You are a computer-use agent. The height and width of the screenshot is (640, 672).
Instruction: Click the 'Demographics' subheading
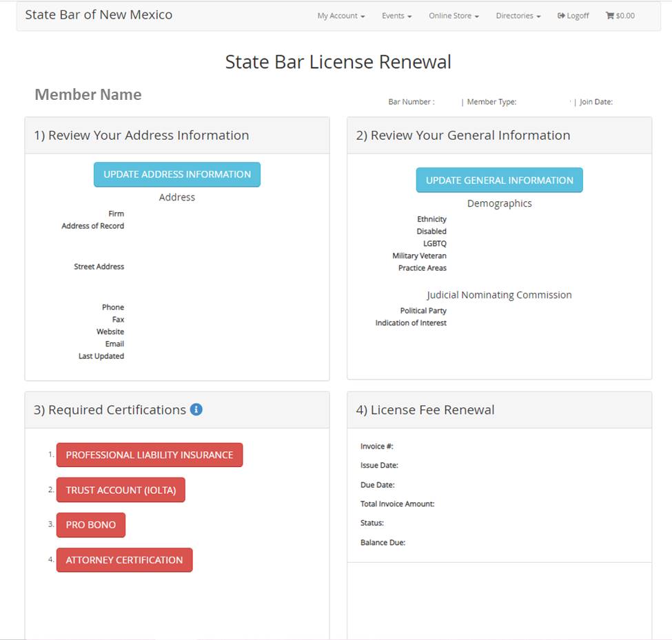pos(499,203)
